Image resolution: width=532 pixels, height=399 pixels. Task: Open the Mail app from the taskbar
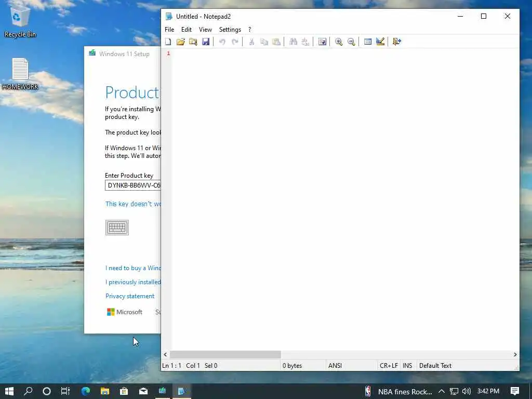pos(143,391)
